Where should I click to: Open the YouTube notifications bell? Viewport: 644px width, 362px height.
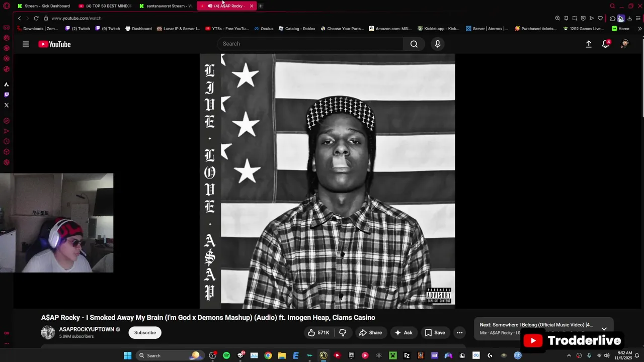pos(606,44)
